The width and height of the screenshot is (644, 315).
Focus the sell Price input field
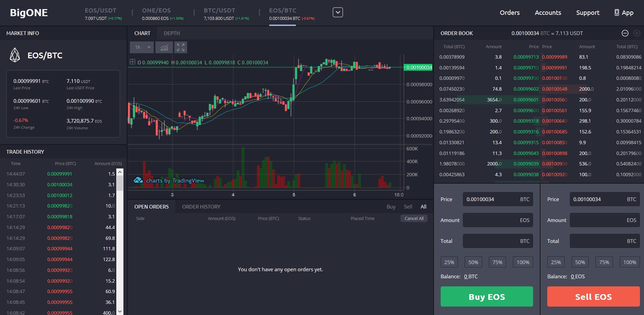point(605,199)
